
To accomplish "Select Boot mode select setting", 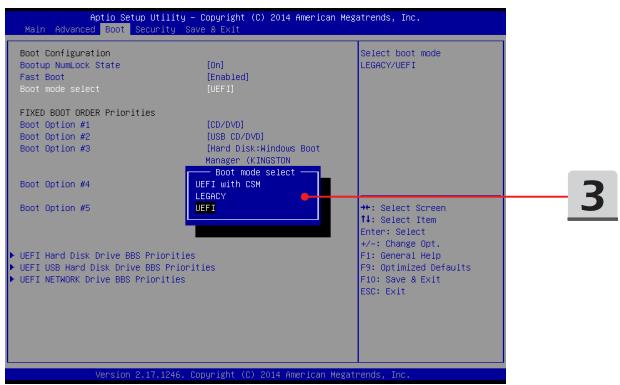I will pos(60,89).
